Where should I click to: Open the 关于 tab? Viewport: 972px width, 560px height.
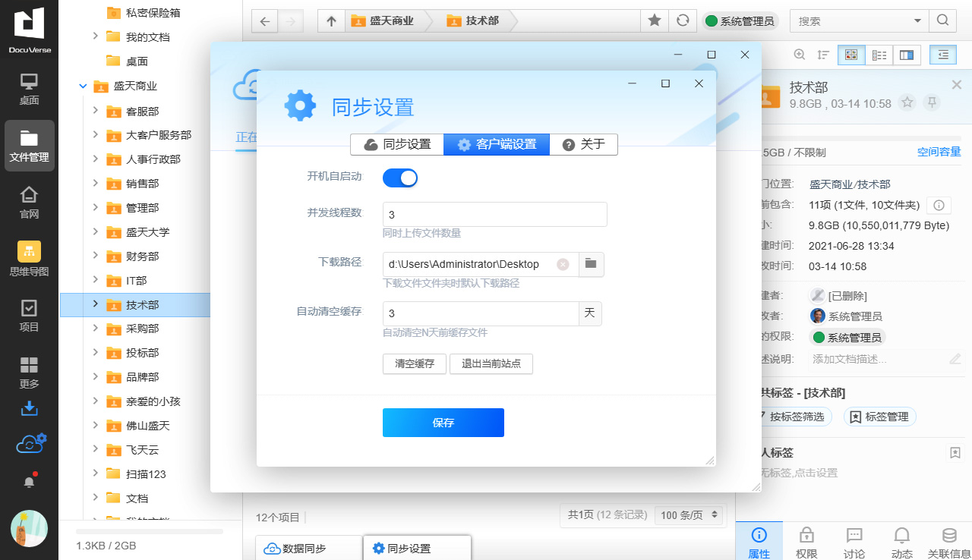pos(583,144)
